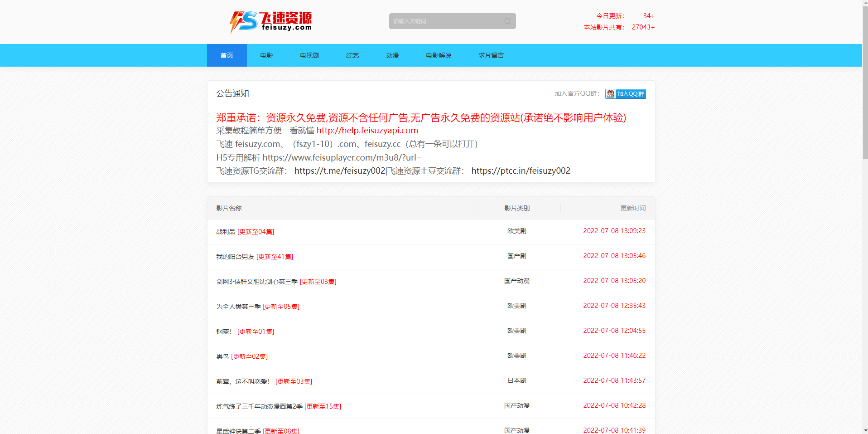Click the 公告通知 heading
This screenshot has height=434, width=868.
tap(232, 93)
